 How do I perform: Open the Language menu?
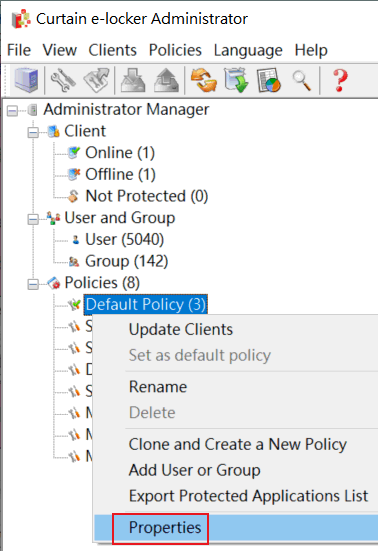[248, 50]
